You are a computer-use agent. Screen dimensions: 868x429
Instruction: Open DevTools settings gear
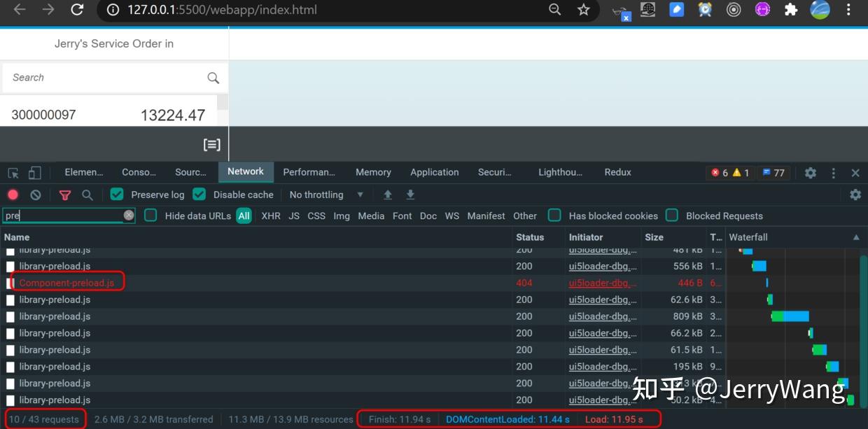coord(810,171)
